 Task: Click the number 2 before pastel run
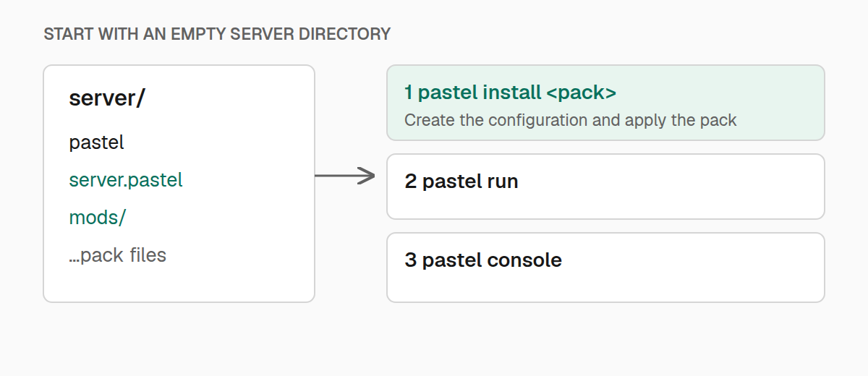click(410, 181)
